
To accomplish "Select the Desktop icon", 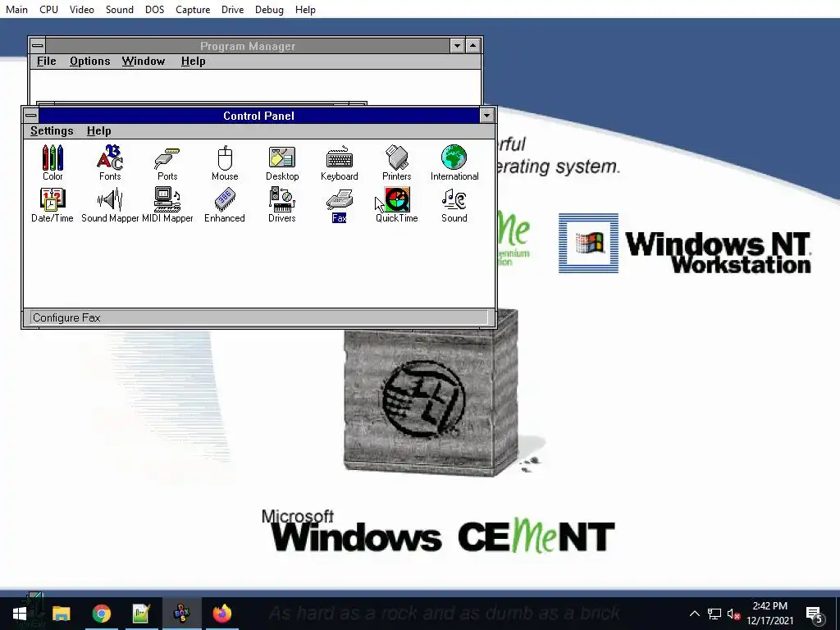I will pos(282,162).
